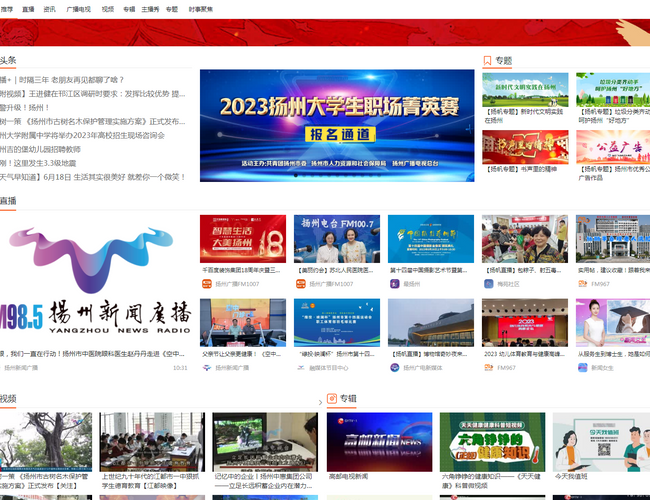The image size is (650, 500).
Task: Click the 融媒体节目中心 channel icon
Action: (300, 367)
